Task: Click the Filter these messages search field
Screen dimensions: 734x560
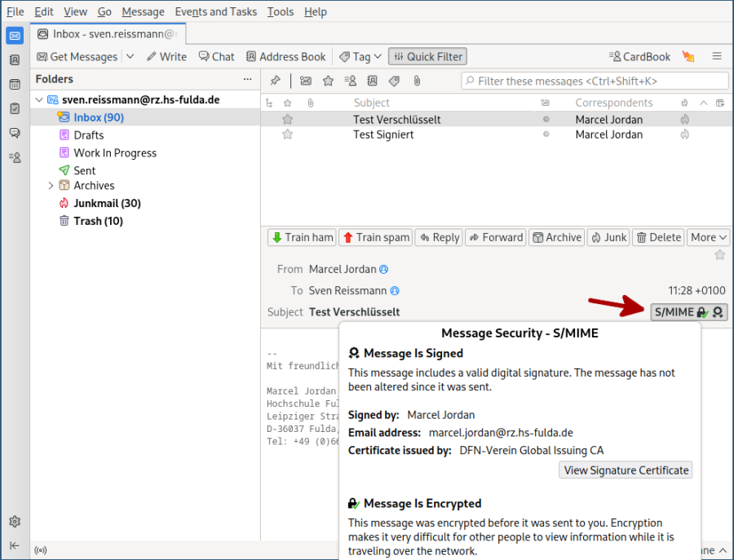Action: (x=595, y=81)
